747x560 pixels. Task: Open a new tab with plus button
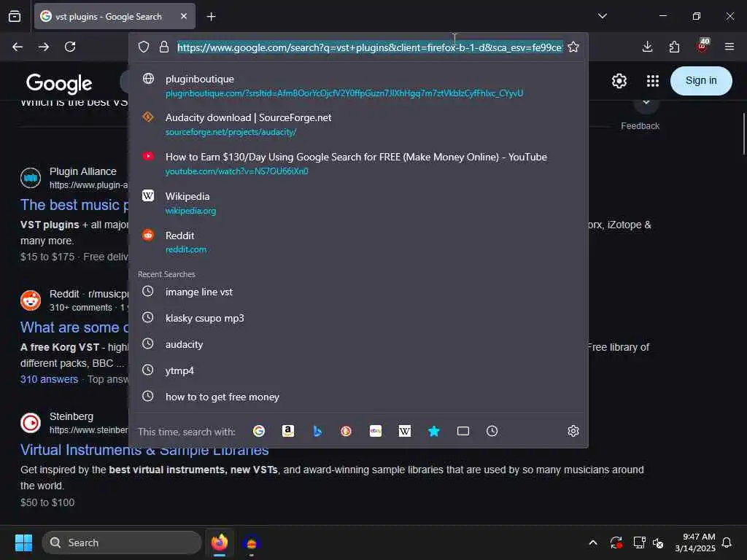pyautogui.click(x=211, y=17)
